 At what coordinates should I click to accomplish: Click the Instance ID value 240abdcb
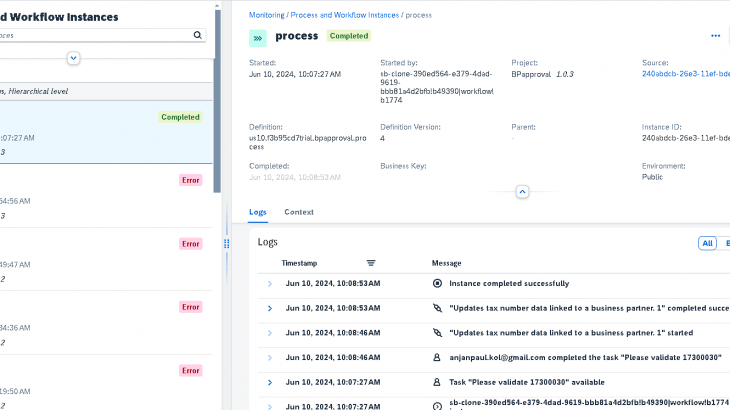coord(686,138)
